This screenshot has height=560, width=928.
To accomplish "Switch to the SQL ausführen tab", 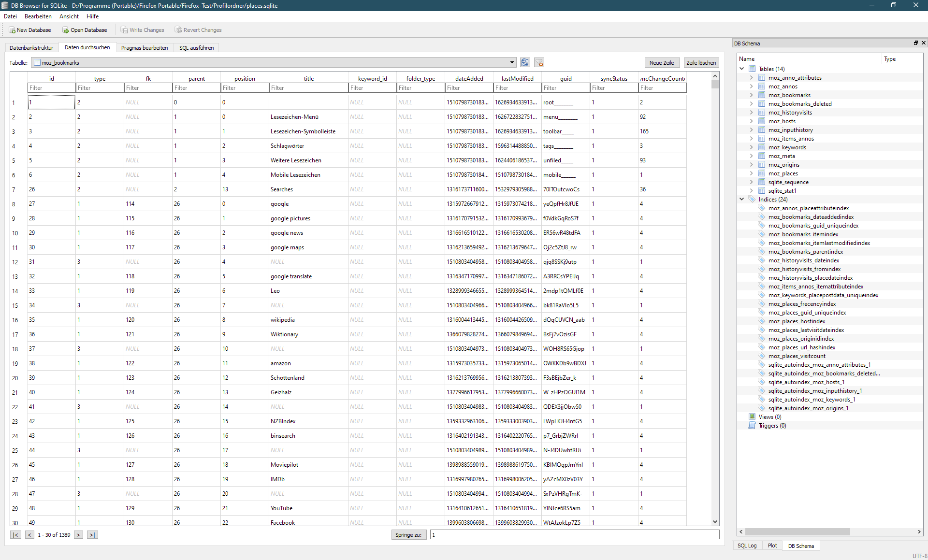I will [x=196, y=48].
